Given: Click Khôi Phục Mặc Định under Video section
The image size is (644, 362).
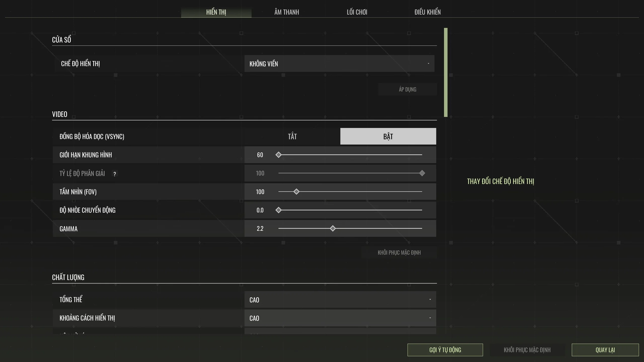Looking at the screenshot, I should (x=399, y=252).
